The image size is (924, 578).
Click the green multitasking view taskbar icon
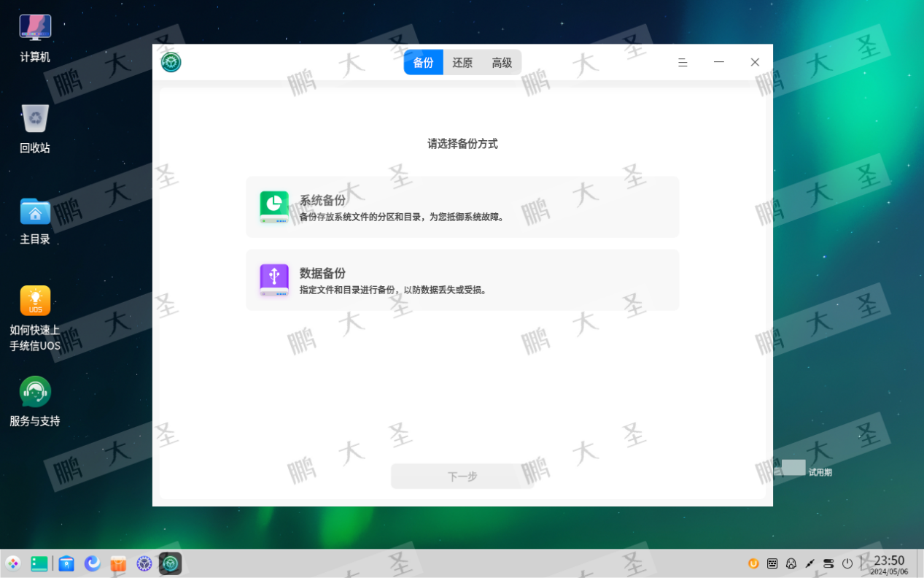click(x=39, y=563)
